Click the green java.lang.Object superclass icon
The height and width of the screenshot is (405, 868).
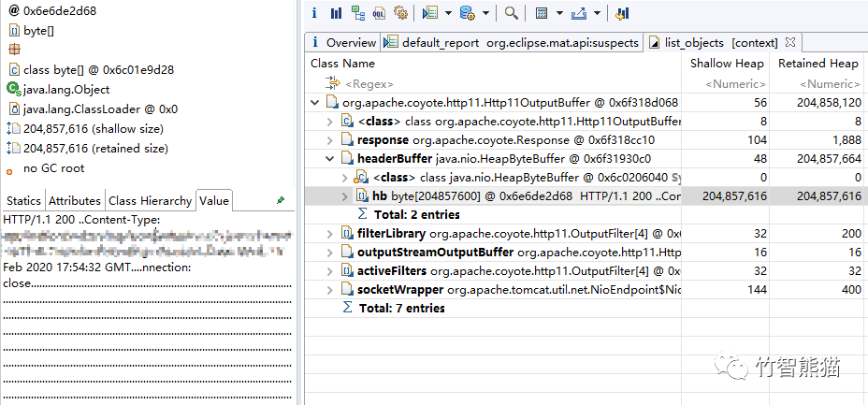(x=14, y=89)
